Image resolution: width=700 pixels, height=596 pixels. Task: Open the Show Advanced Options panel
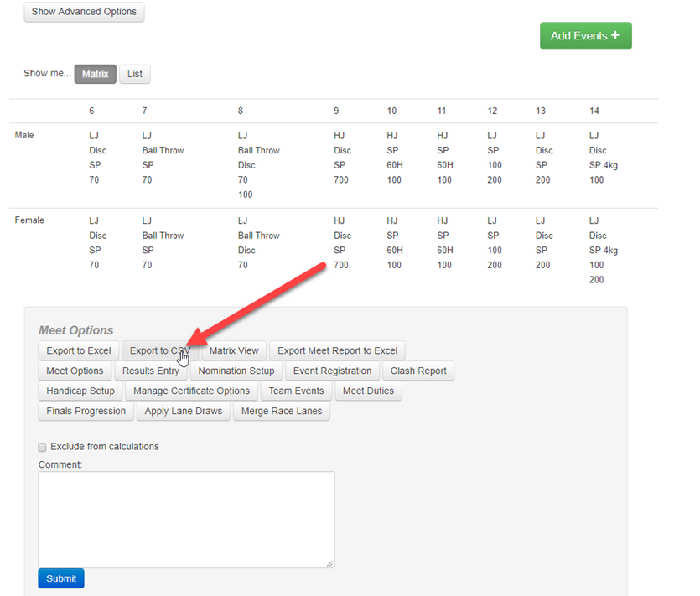click(x=84, y=12)
